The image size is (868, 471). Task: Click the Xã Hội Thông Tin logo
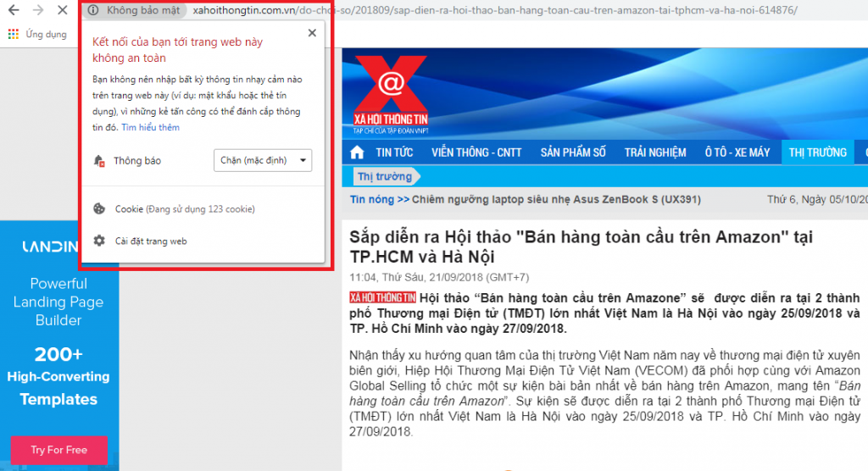click(x=391, y=94)
